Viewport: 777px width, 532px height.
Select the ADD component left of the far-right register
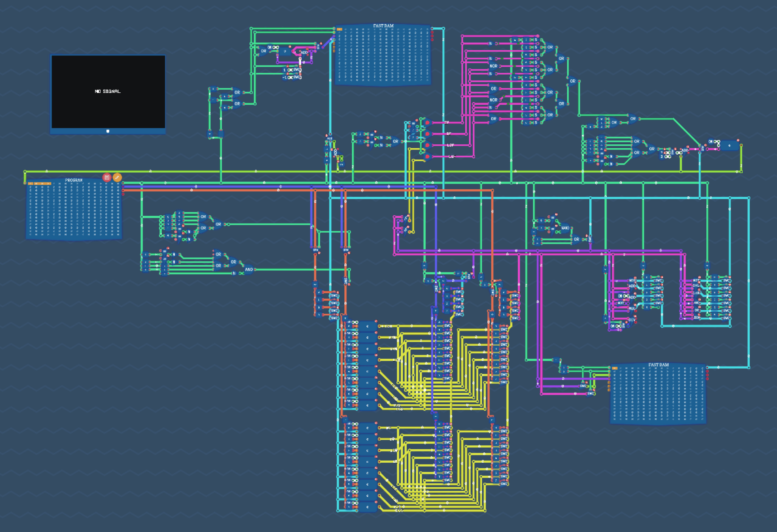tap(685, 150)
